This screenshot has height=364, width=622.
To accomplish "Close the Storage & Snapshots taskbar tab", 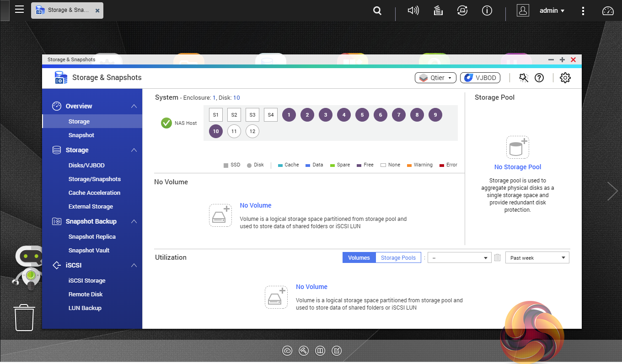I will pyautogui.click(x=97, y=11).
